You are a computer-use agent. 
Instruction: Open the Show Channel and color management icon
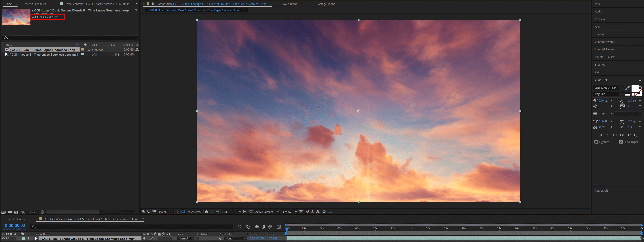(217, 212)
